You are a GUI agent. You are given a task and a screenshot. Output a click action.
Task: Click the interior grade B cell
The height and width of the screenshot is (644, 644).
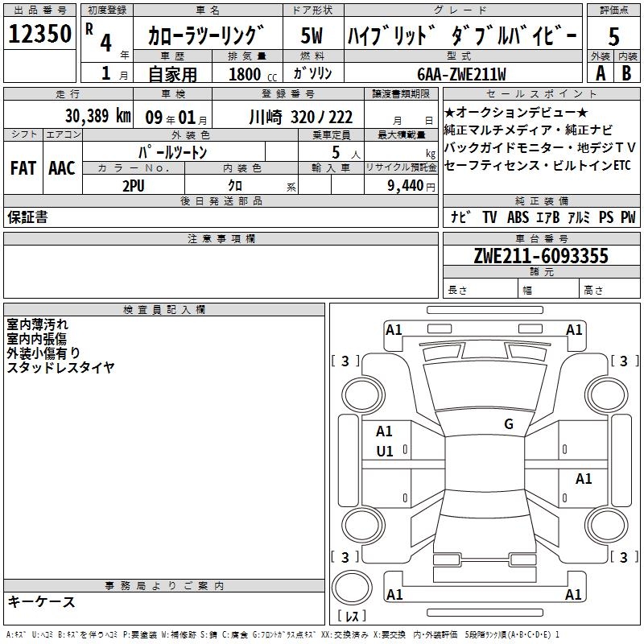click(x=626, y=72)
